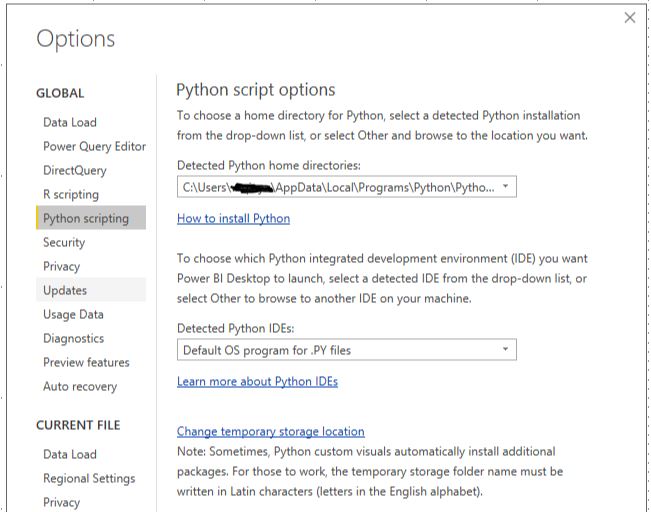This screenshot has height=512, width=651.
Task: Expand Detected Python IDEs dropdown arrow
Action: click(505, 349)
